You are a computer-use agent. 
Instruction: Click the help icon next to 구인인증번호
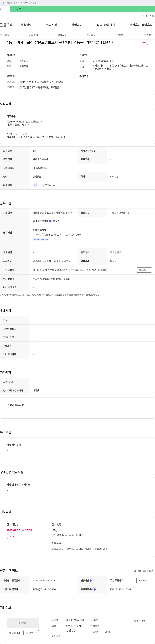pos(95,589)
